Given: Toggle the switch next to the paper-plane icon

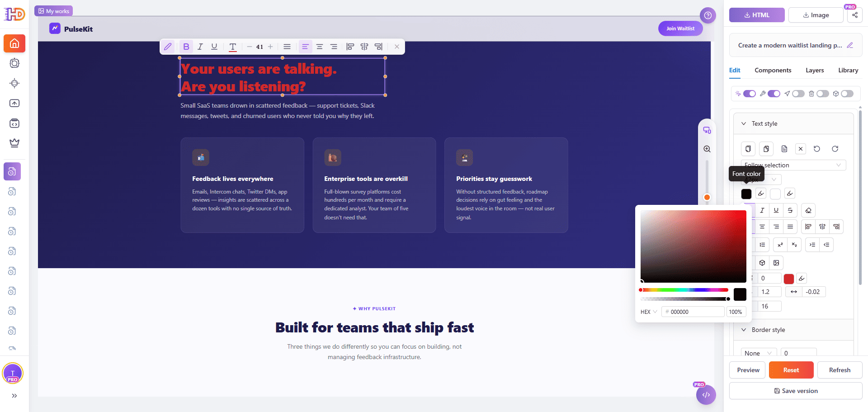Looking at the screenshot, I should 798,94.
